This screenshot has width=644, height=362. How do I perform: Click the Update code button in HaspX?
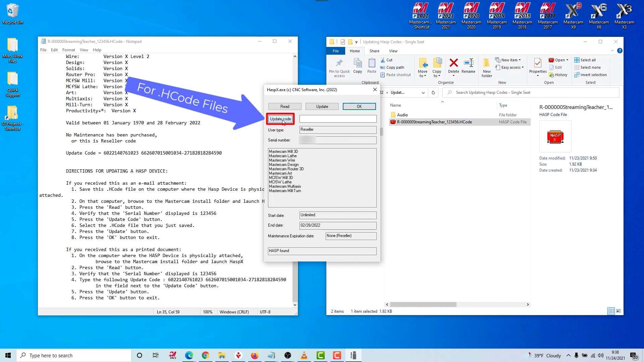click(280, 119)
